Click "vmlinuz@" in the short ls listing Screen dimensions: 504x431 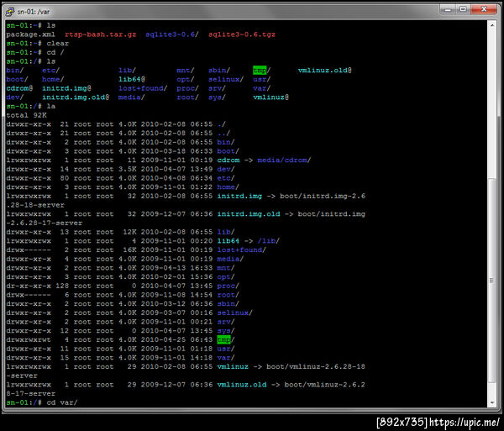(x=270, y=97)
